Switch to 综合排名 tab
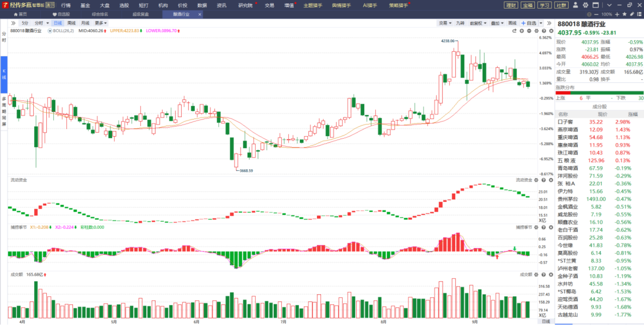The image size is (644, 325). (x=100, y=14)
